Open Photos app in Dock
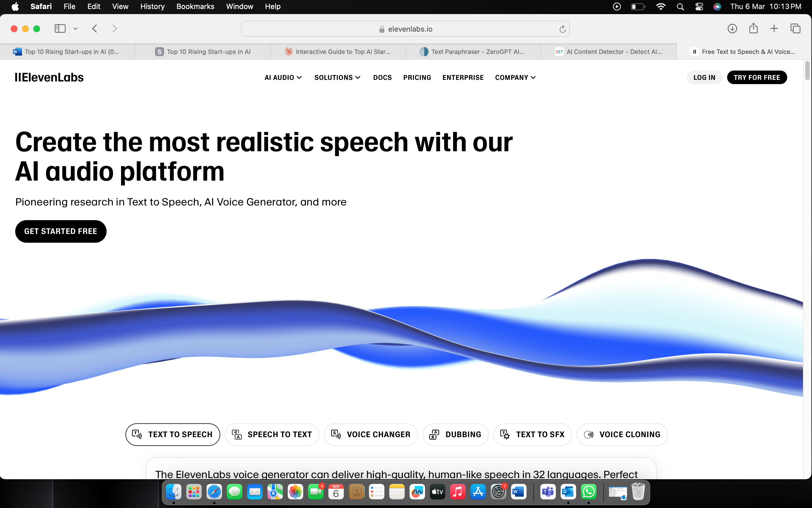Image resolution: width=812 pixels, height=508 pixels. point(295,492)
